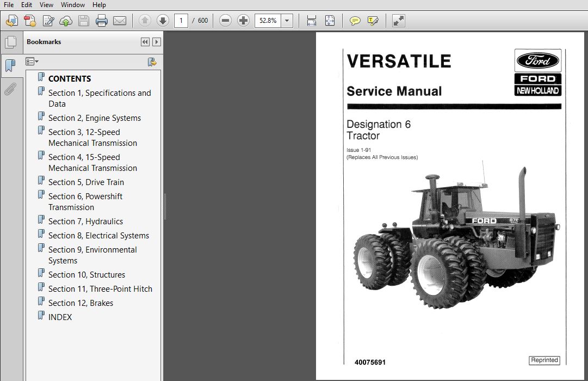
Task: Open Section 3, 12-Speed Mechanical Transmission
Action: (x=92, y=138)
